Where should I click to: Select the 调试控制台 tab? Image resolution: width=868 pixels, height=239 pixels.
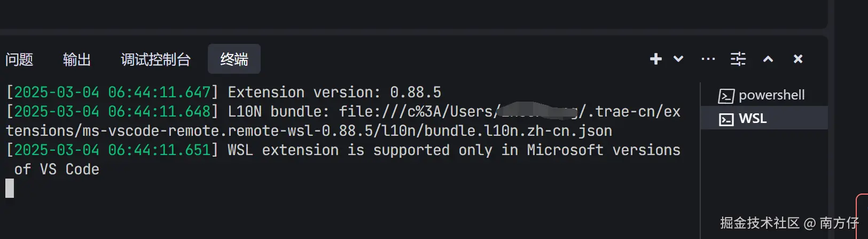(x=155, y=59)
